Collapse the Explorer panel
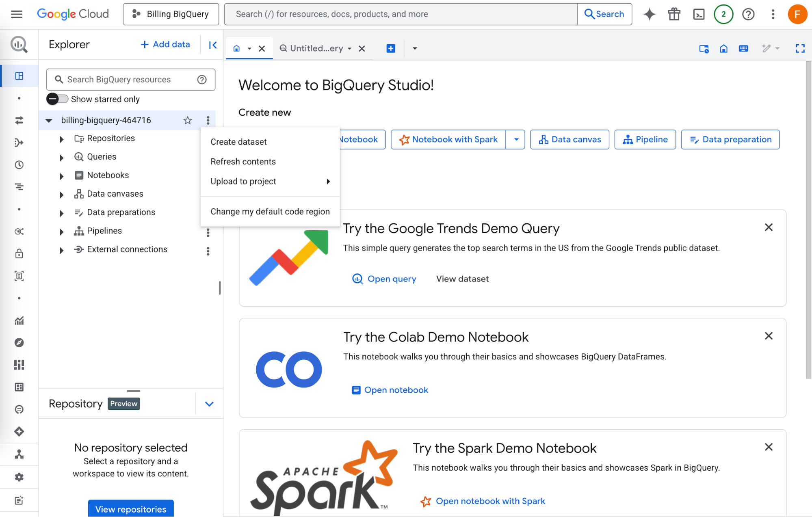 (212, 45)
